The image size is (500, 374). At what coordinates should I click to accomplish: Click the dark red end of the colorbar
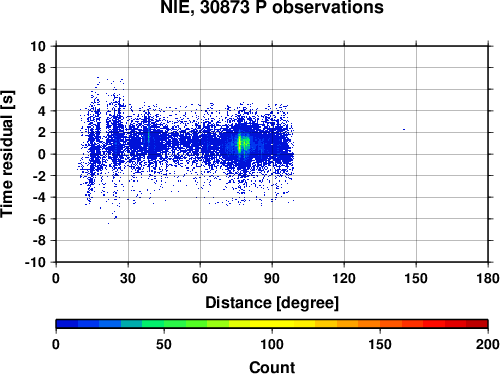coord(477,324)
